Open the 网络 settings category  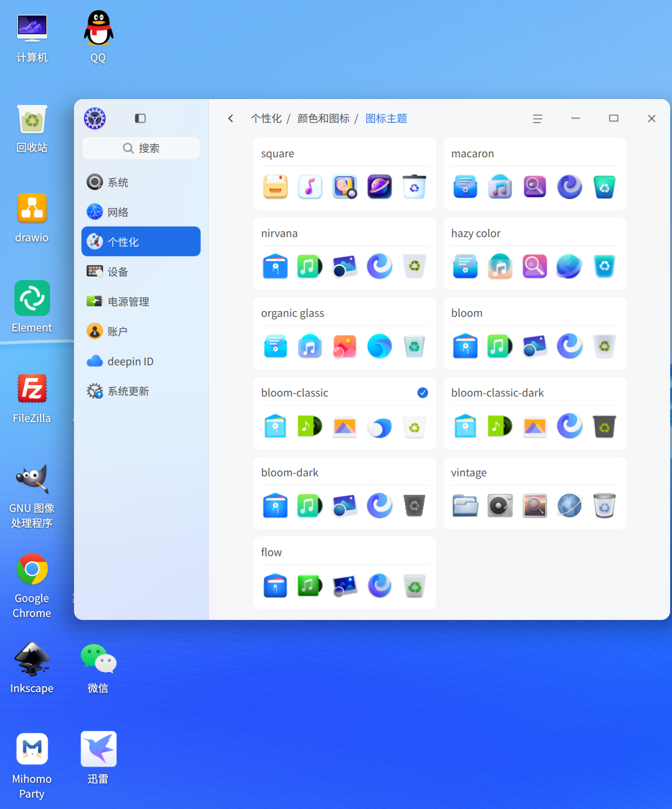coord(141,212)
